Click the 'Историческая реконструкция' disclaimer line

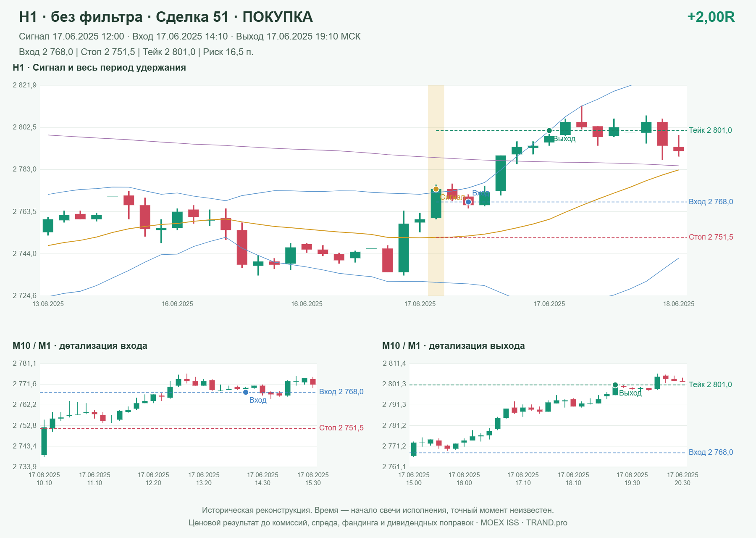point(378,510)
